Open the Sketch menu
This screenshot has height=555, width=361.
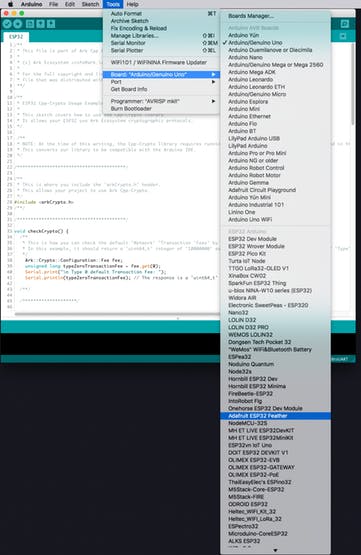tap(90, 4)
